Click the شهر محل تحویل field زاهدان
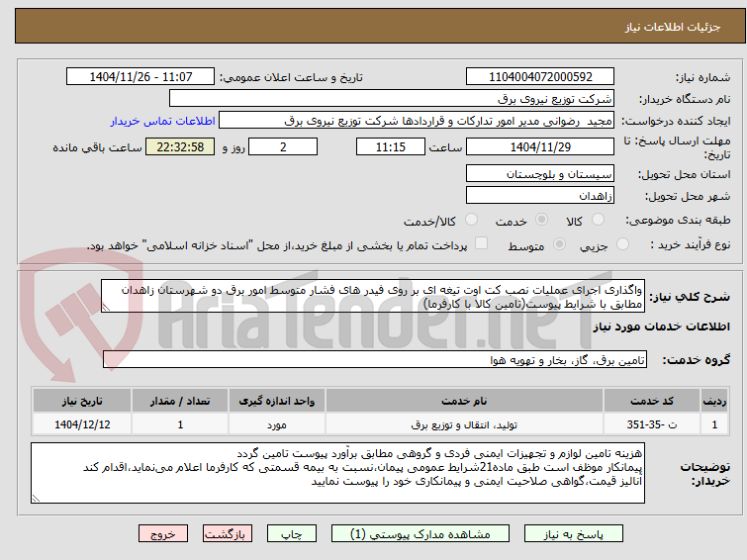The image size is (747, 560). tap(540, 195)
